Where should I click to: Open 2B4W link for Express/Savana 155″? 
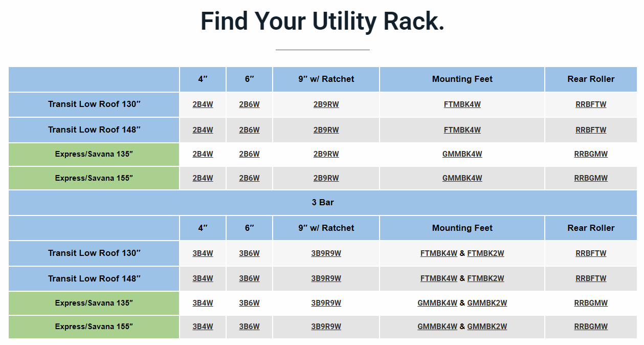pos(203,178)
